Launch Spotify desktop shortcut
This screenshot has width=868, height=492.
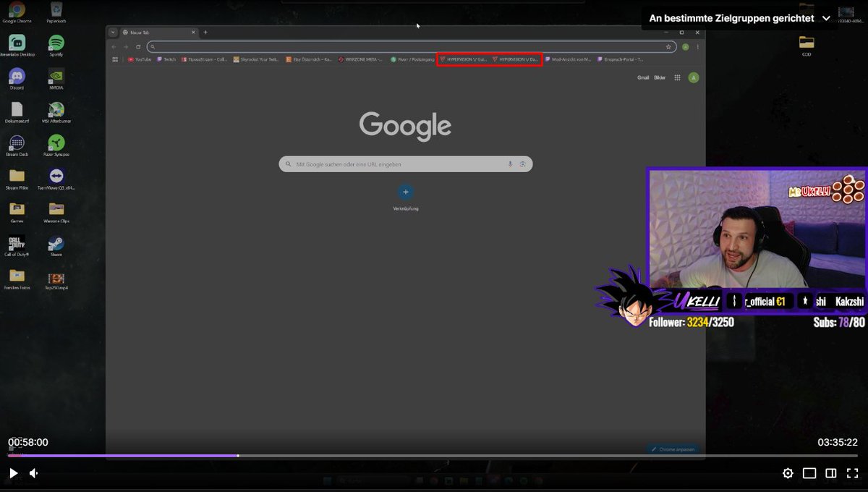pyautogui.click(x=56, y=46)
